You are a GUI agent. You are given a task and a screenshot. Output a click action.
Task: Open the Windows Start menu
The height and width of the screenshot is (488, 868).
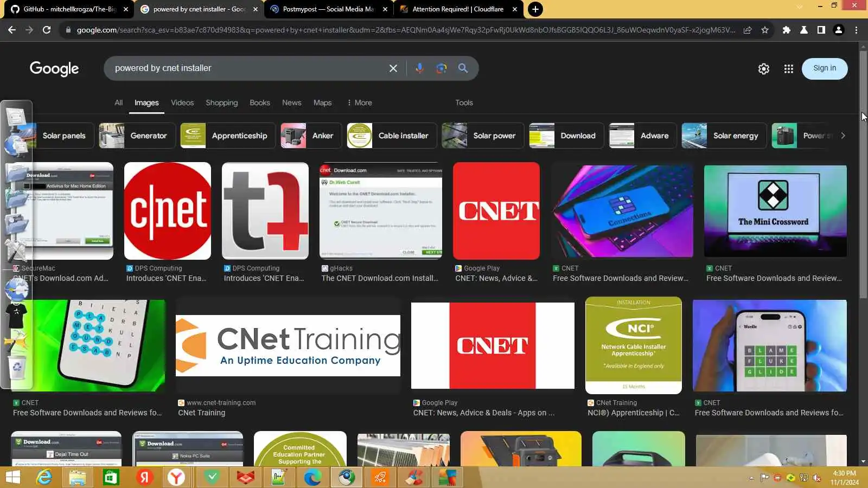coord(12,477)
